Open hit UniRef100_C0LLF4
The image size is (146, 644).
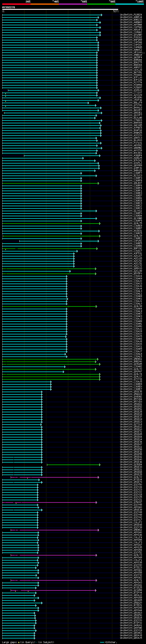(131, 537)
